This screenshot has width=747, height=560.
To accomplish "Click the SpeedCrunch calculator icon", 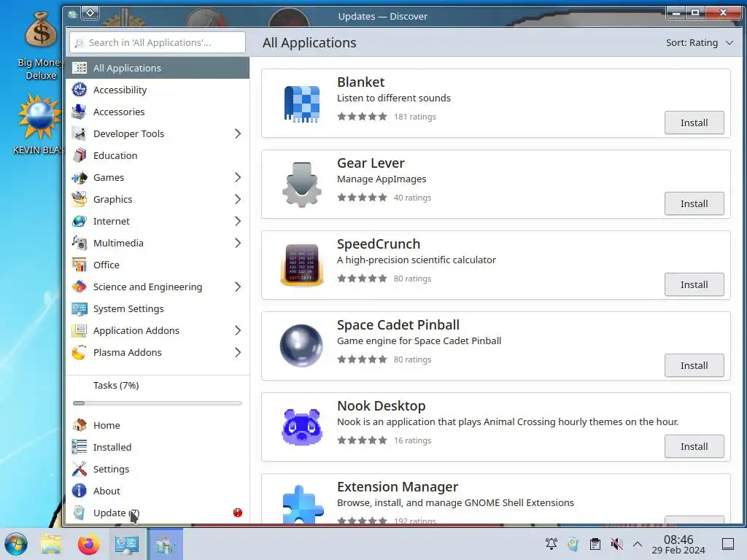I will pos(301,265).
